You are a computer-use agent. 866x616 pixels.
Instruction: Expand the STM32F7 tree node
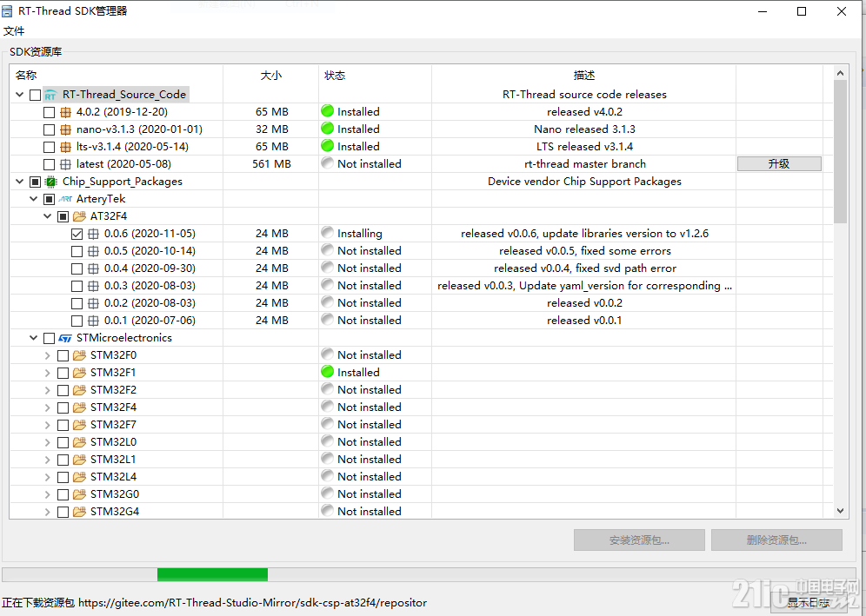coord(48,425)
